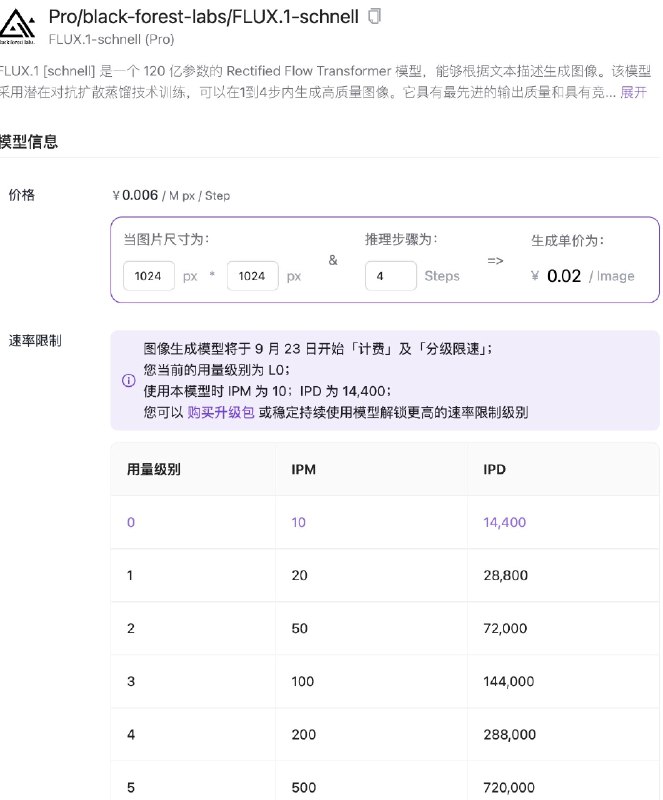Click IPD value 14,400 in table
The width and height of the screenshot is (663, 800).
(x=505, y=522)
